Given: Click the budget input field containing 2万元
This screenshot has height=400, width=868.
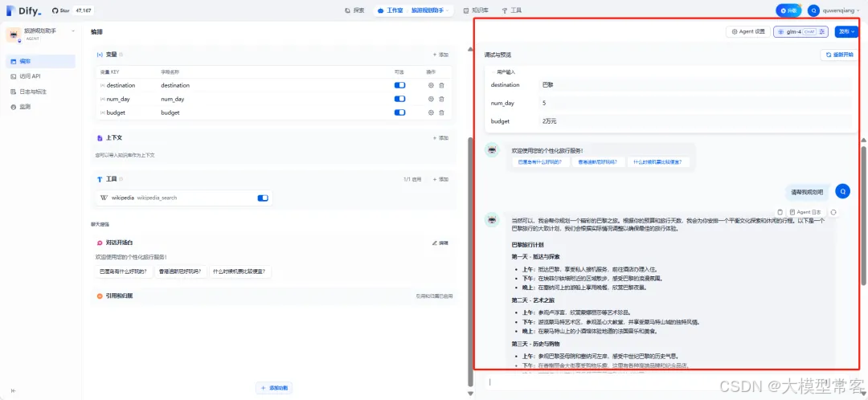Looking at the screenshot, I should point(694,120).
